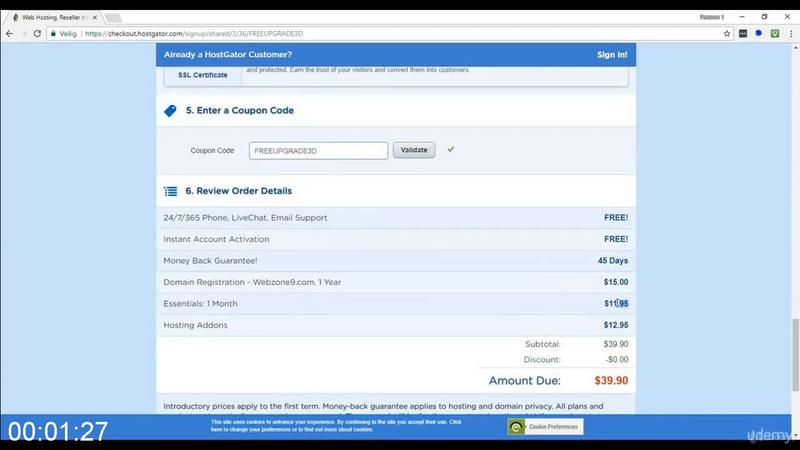
Task: Click the Cookie Preferences button
Action: pyautogui.click(x=545, y=427)
